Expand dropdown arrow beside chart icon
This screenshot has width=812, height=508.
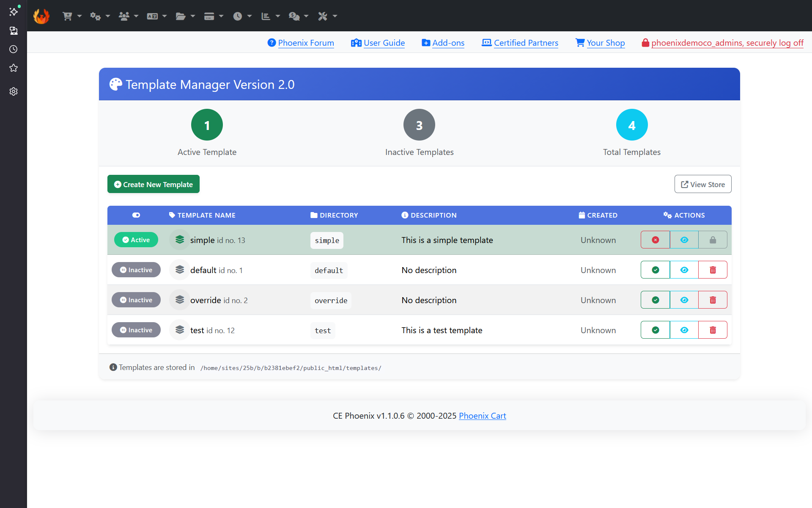(278, 16)
